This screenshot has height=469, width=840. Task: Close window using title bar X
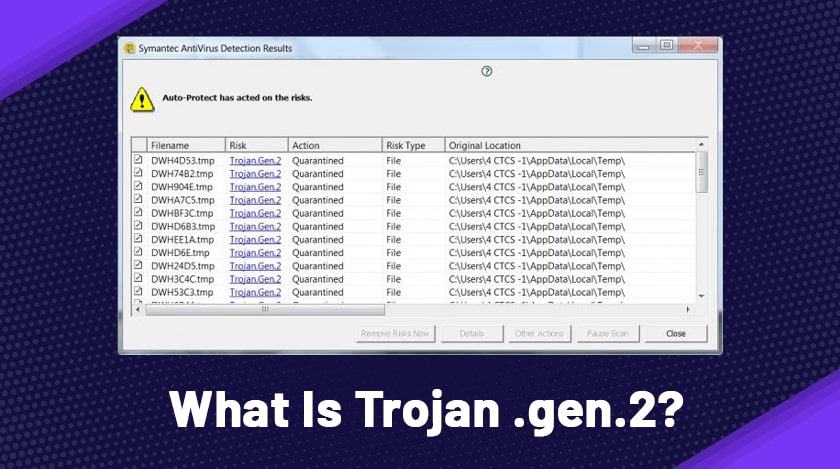tap(698, 46)
